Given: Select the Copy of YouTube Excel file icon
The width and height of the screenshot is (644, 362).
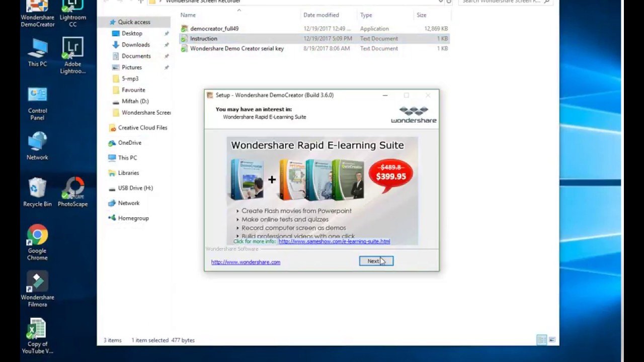Looking at the screenshot, I should 37,336.
